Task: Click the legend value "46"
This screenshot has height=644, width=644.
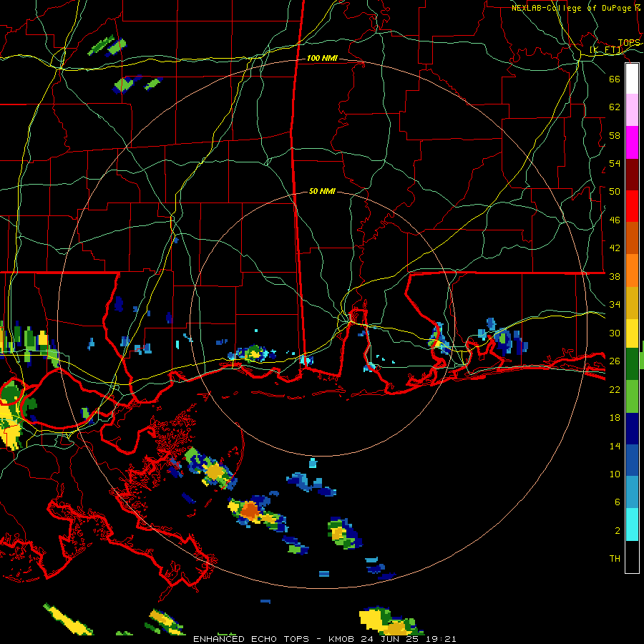Action: (615, 220)
